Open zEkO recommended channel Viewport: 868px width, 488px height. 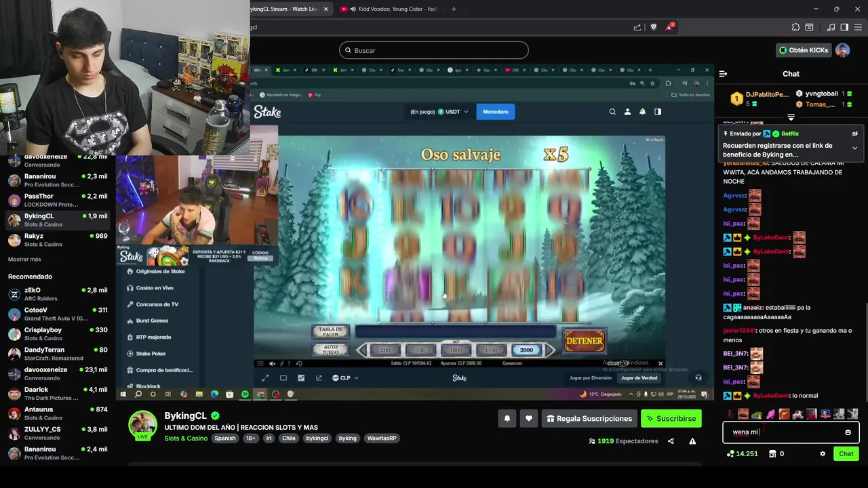point(57,294)
